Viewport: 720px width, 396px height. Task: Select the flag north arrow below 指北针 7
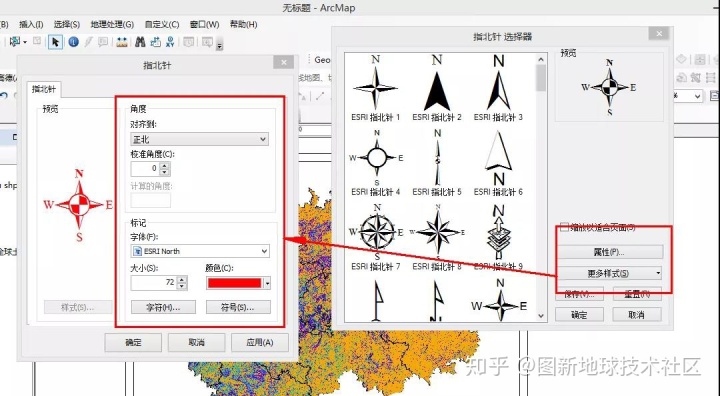point(377,300)
